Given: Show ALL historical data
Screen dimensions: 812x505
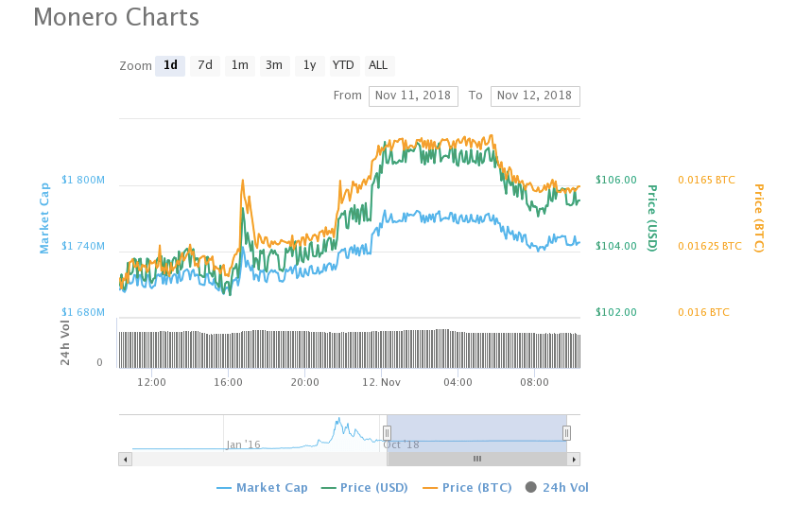Looking at the screenshot, I should (378, 65).
